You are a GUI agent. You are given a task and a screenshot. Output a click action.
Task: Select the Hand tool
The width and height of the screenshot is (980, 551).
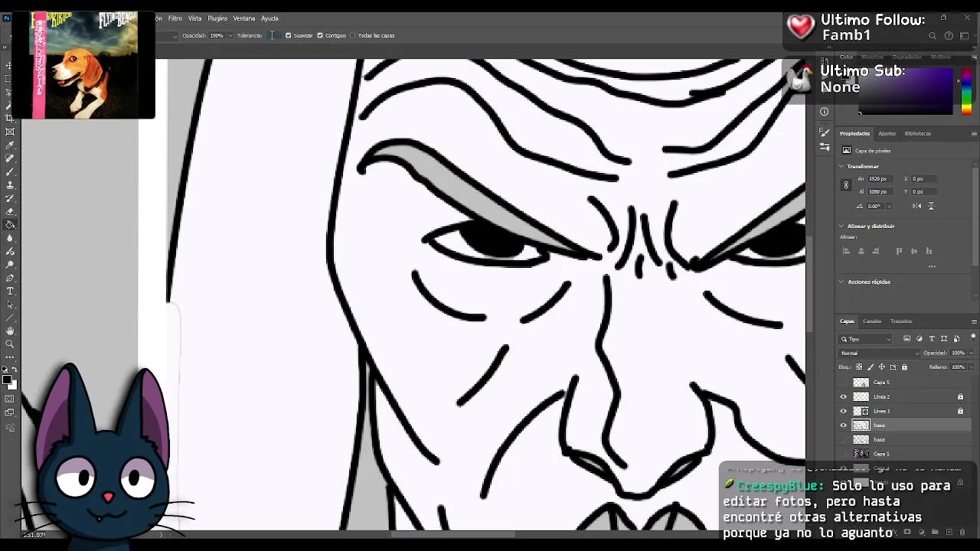10,330
